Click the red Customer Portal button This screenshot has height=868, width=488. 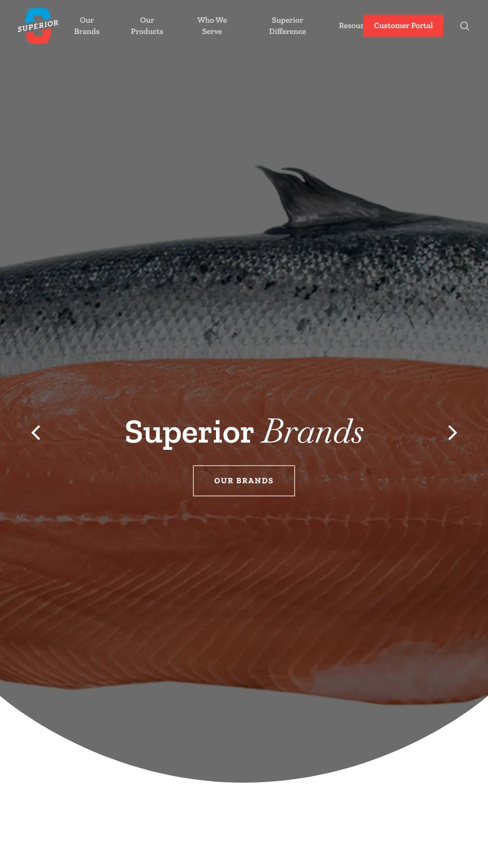(404, 26)
